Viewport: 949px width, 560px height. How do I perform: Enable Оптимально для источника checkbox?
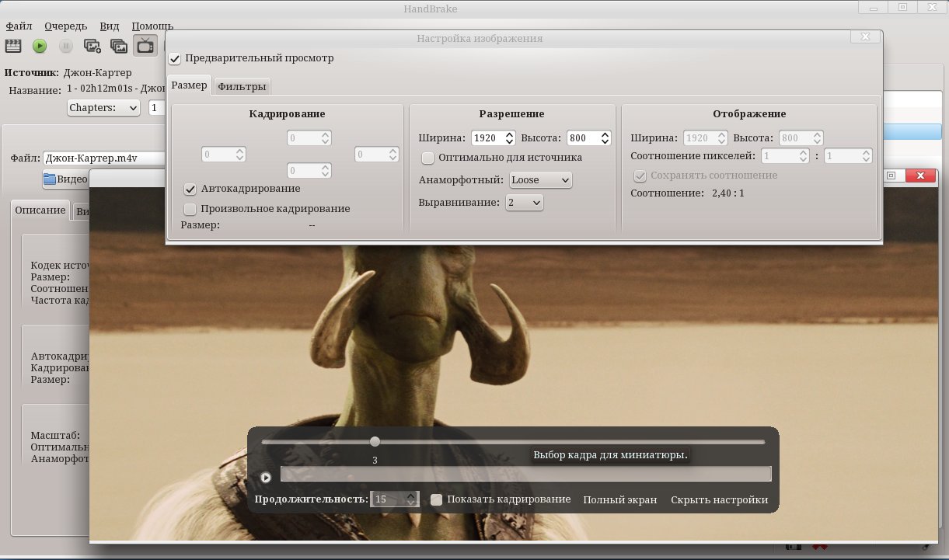point(427,158)
